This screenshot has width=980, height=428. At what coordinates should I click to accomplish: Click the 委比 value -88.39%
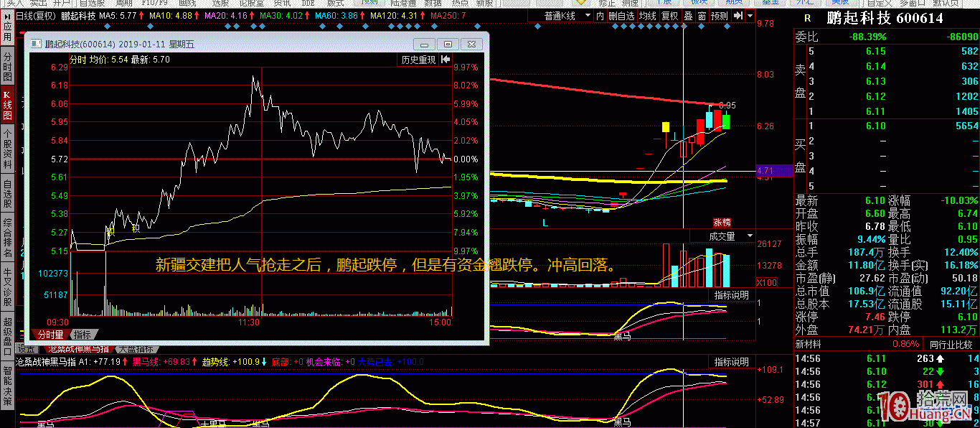pos(867,37)
